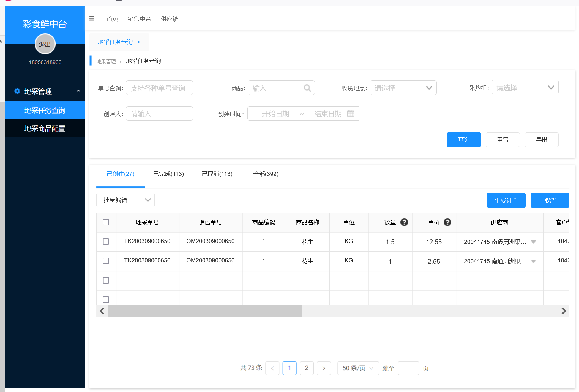This screenshot has height=392, width=579.
Task: Switch to 已完成(113) tab
Action: click(168, 174)
